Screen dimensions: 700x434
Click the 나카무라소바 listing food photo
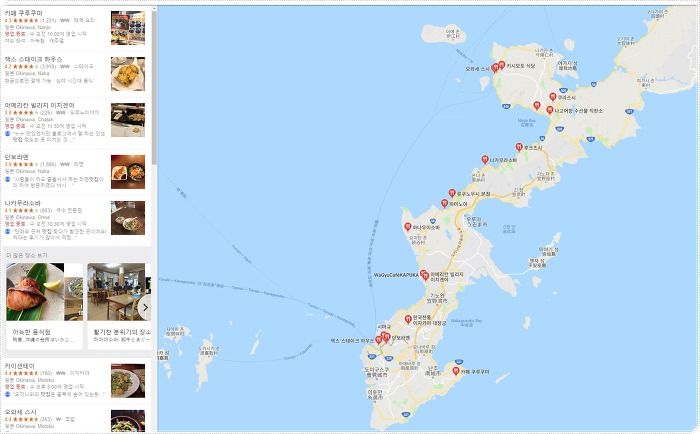[128, 218]
